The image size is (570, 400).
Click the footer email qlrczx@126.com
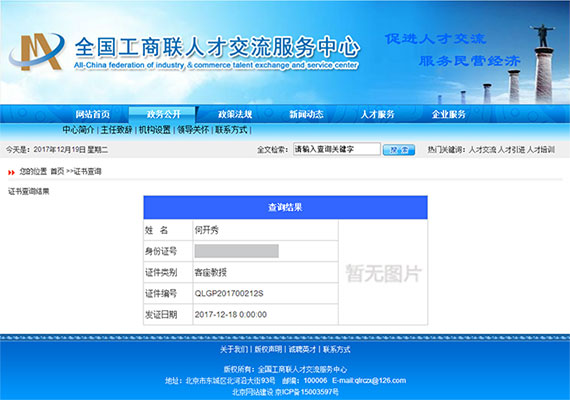(x=379, y=380)
